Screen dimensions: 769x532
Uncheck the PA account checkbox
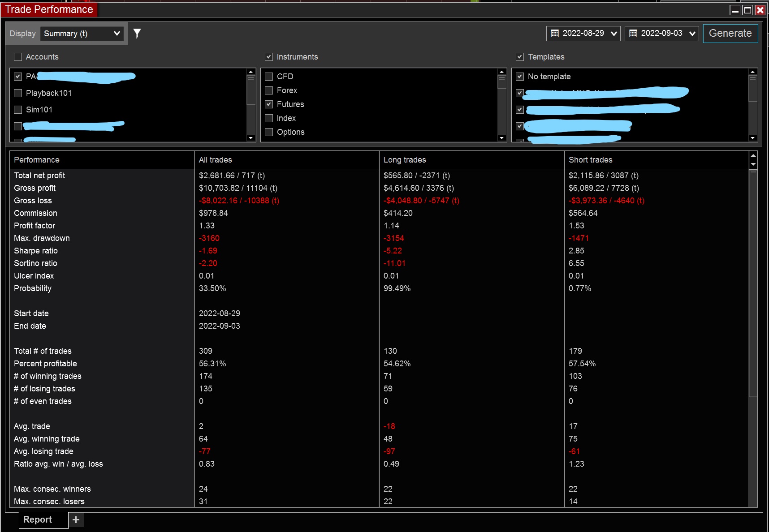[18, 77]
